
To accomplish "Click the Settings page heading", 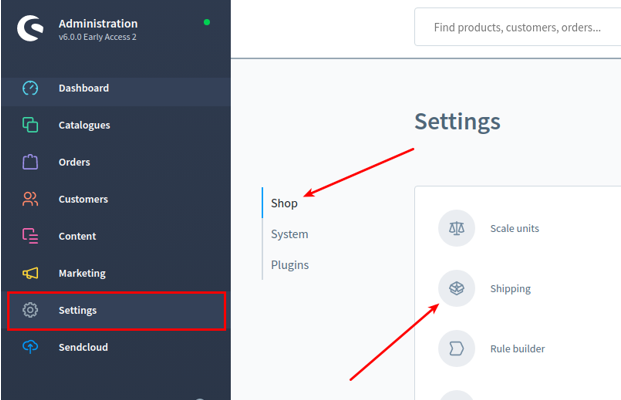I will [457, 121].
